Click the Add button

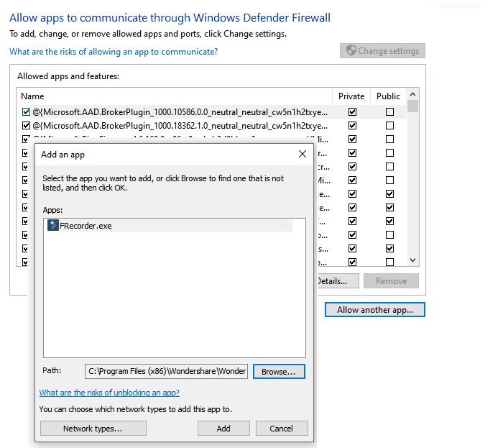[x=223, y=429]
